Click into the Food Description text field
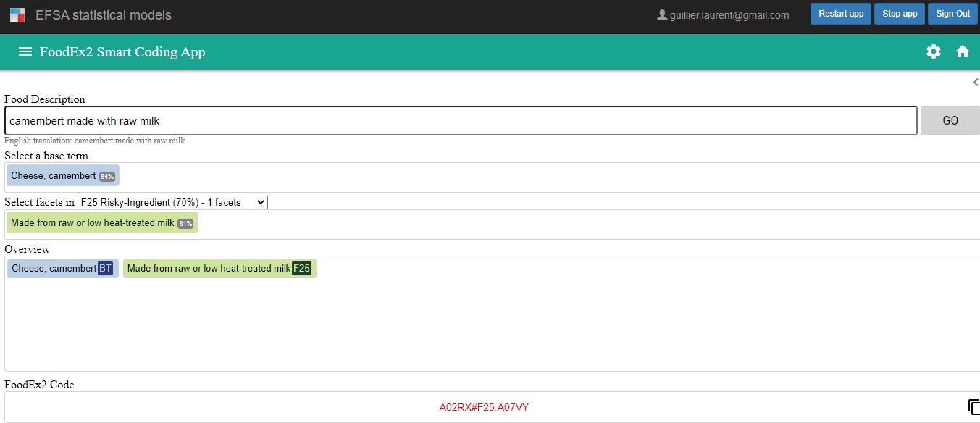The width and height of the screenshot is (980, 423). tap(461, 121)
